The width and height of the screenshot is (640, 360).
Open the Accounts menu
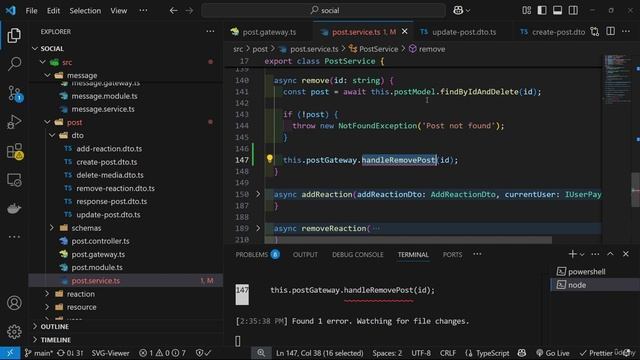tap(14, 303)
